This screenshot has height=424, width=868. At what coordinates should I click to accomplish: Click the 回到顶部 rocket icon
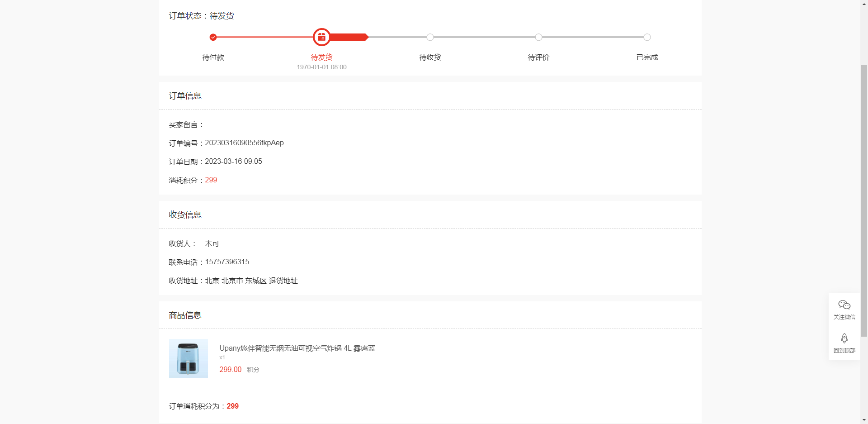[x=844, y=338]
